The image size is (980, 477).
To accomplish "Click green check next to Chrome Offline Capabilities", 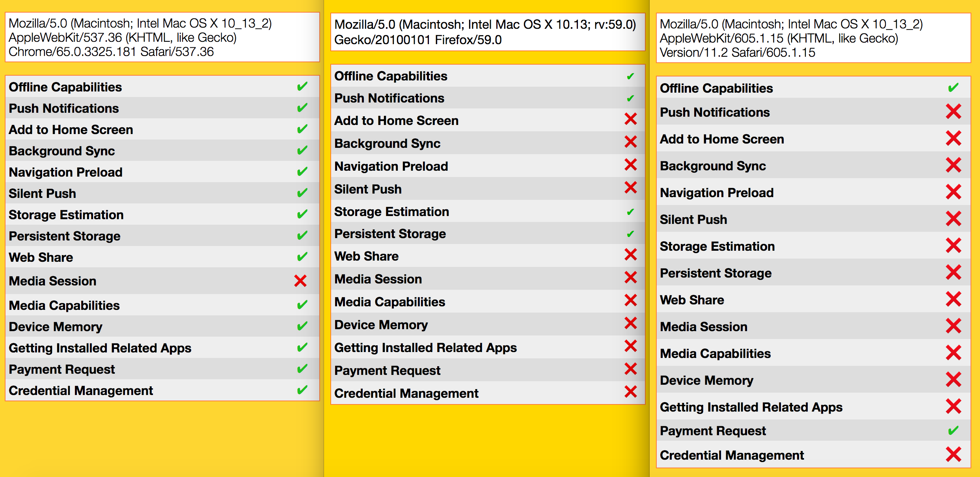I will point(302,87).
